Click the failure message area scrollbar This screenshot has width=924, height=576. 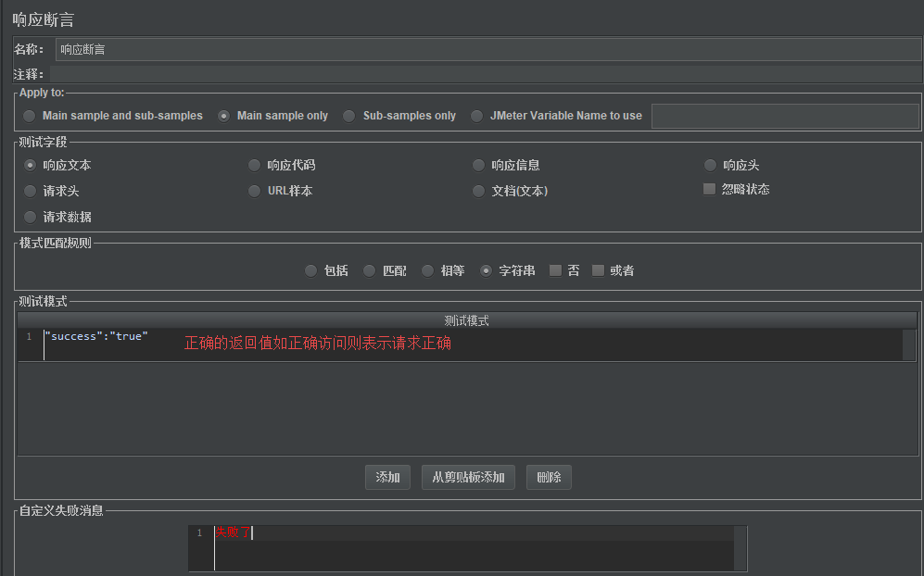[x=740, y=548]
